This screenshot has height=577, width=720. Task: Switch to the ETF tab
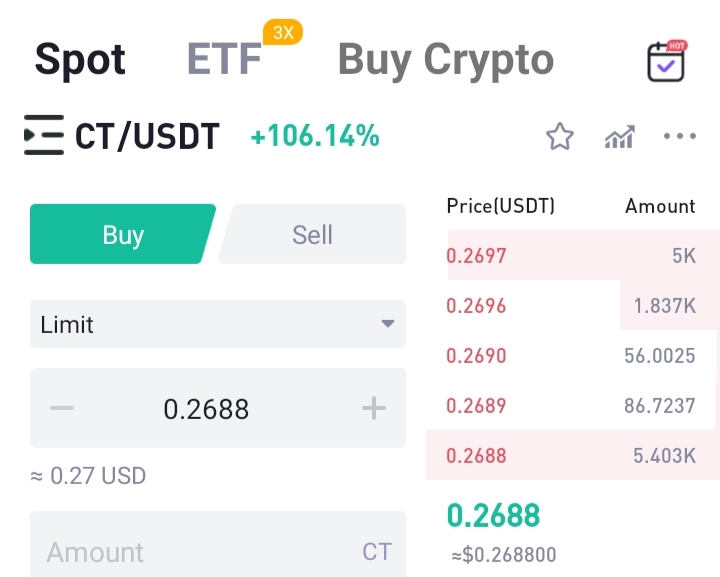pos(224,59)
